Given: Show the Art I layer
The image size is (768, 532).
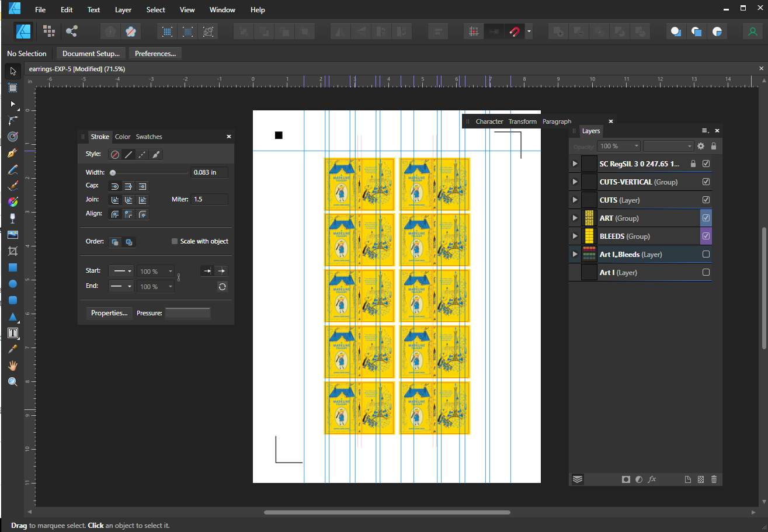Looking at the screenshot, I should [706, 273].
